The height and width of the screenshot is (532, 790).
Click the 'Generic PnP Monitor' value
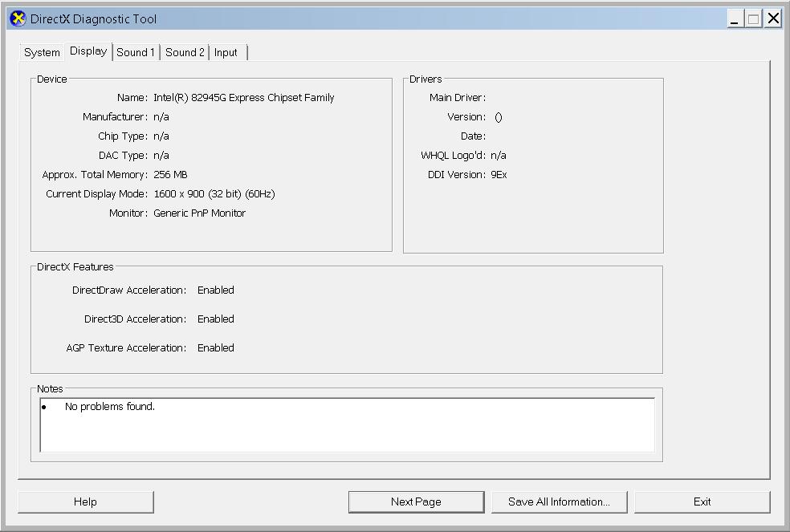pos(200,213)
